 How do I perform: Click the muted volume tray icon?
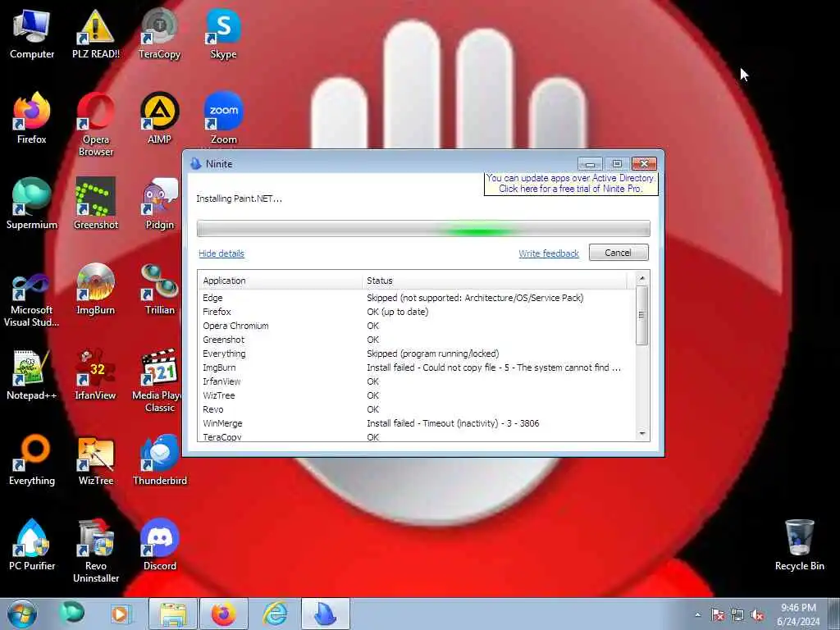[x=757, y=615]
